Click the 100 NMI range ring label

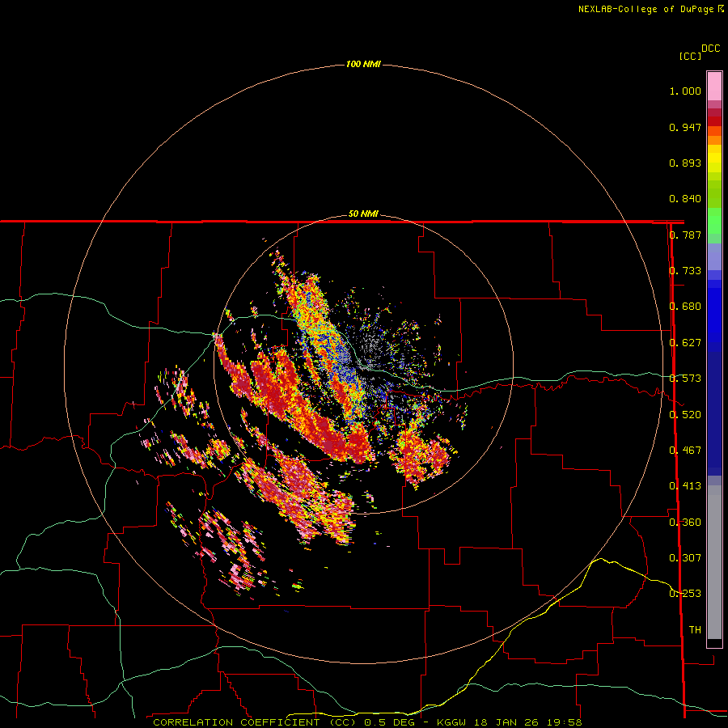tap(363, 64)
